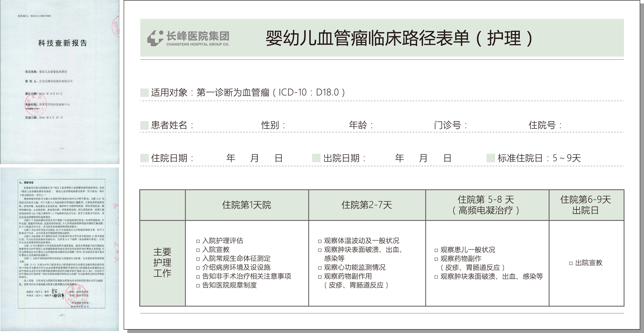Check the 观察体温波动及一般状况 box
The width and height of the screenshot is (644, 333).
[320, 241]
